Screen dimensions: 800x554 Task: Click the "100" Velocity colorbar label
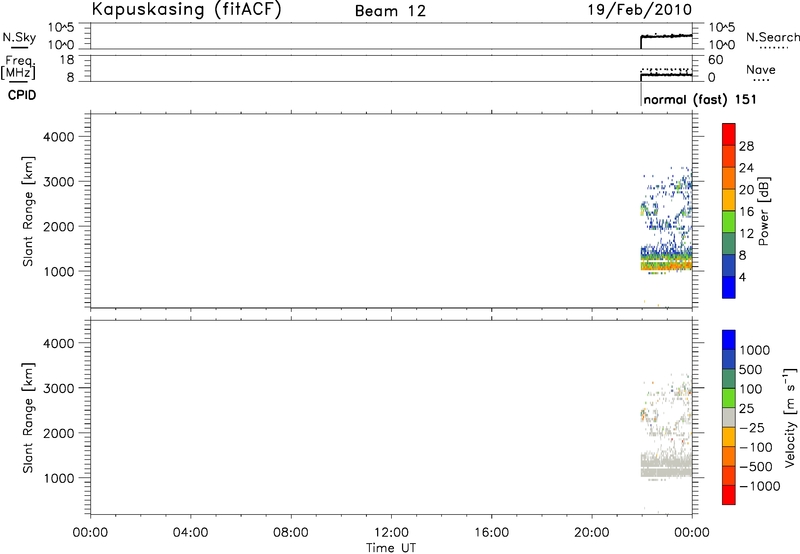(x=750, y=389)
